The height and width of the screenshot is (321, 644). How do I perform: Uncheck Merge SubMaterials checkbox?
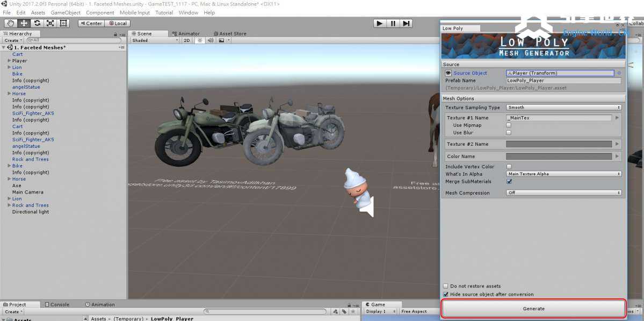(509, 181)
